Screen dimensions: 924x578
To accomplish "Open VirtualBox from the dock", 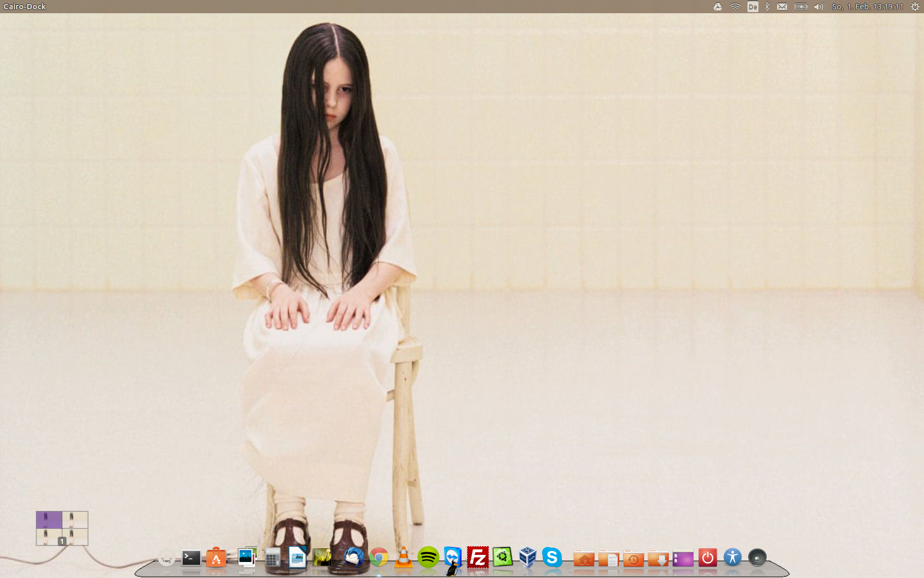I will (527, 558).
